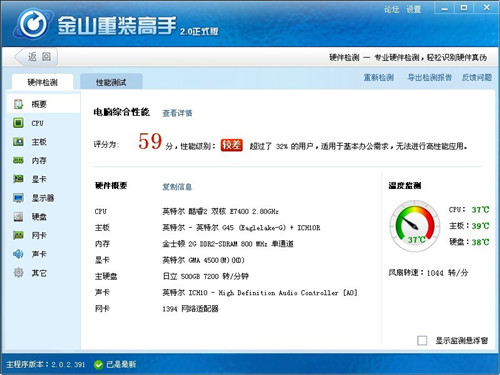This screenshot has height=375, width=500.
Task: Click the 温度监测 heading
Action: pyautogui.click(x=405, y=186)
